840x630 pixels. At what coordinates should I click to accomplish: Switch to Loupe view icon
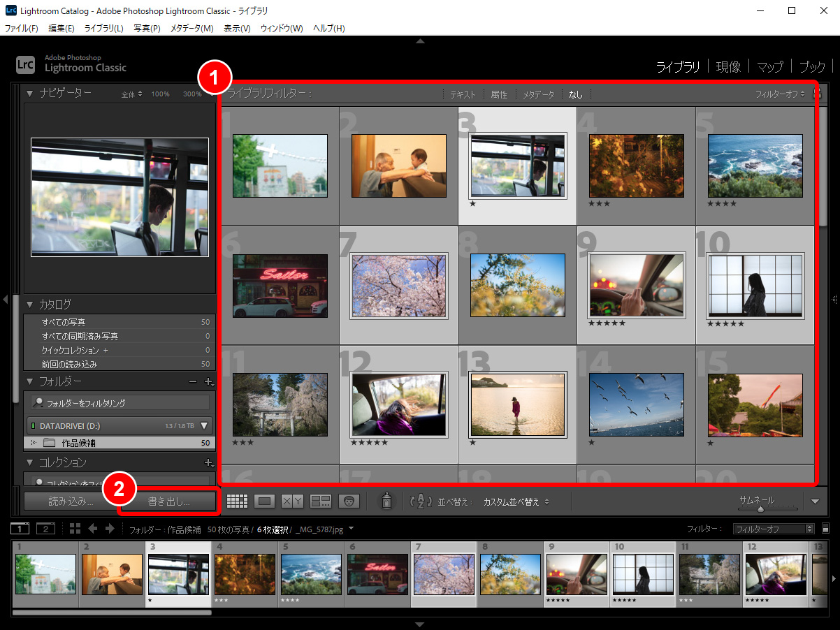tap(265, 501)
